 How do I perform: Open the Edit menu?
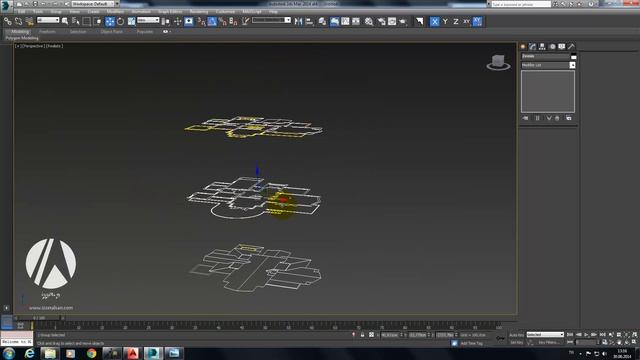(x=21, y=11)
